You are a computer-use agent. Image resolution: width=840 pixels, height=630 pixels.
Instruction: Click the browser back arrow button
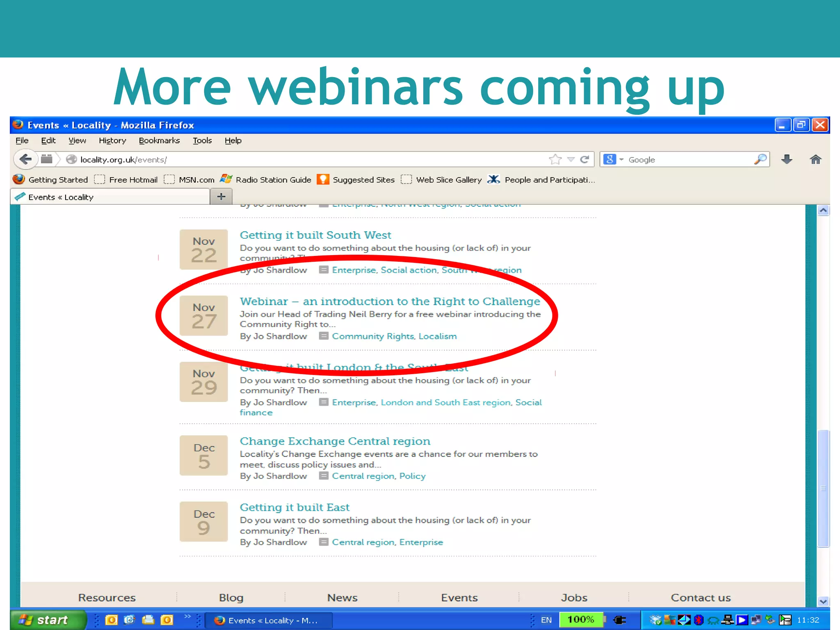coord(26,159)
